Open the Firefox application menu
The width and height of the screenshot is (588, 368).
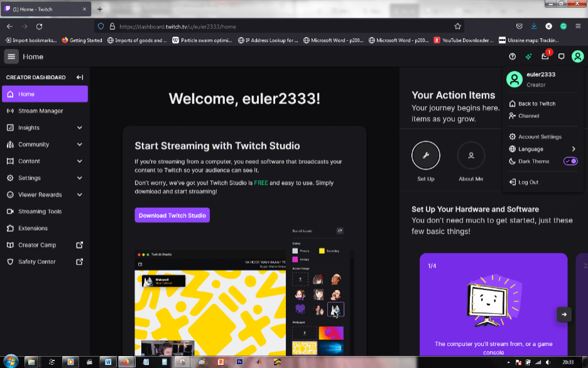click(x=578, y=26)
